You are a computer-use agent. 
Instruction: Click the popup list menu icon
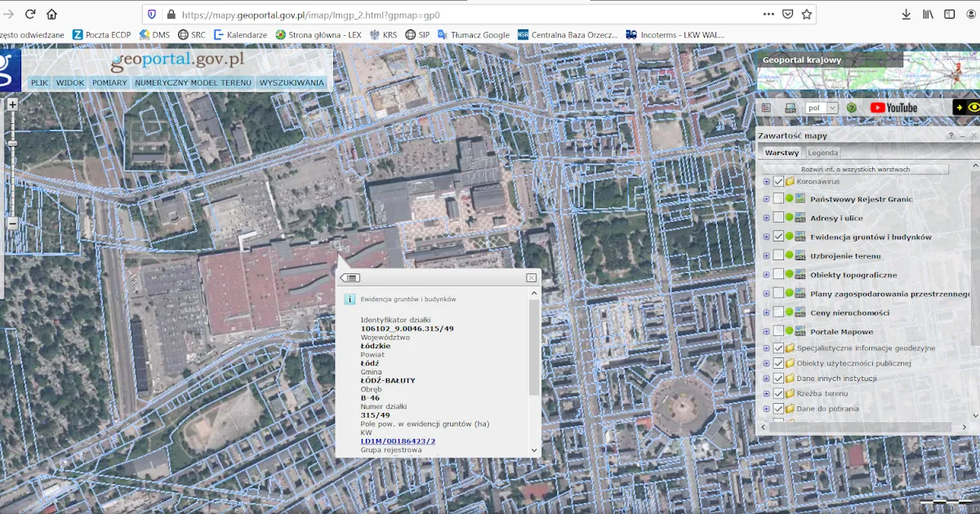tap(350, 277)
